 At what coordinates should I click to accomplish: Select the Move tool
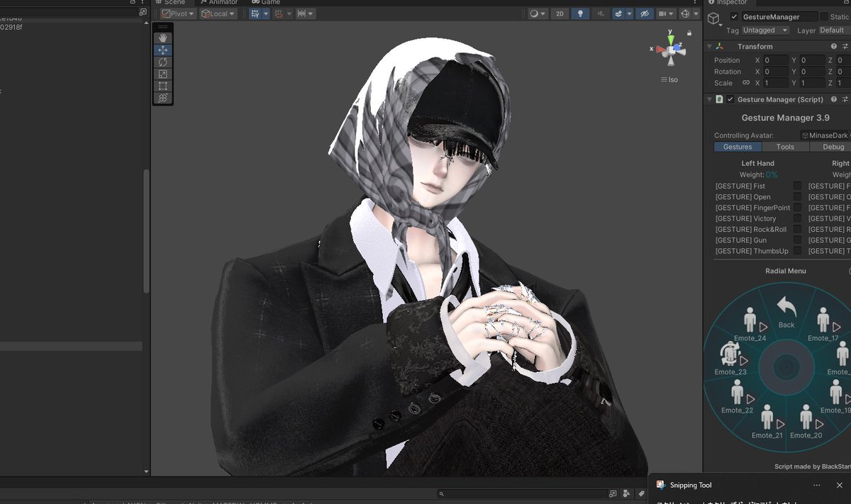point(163,50)
